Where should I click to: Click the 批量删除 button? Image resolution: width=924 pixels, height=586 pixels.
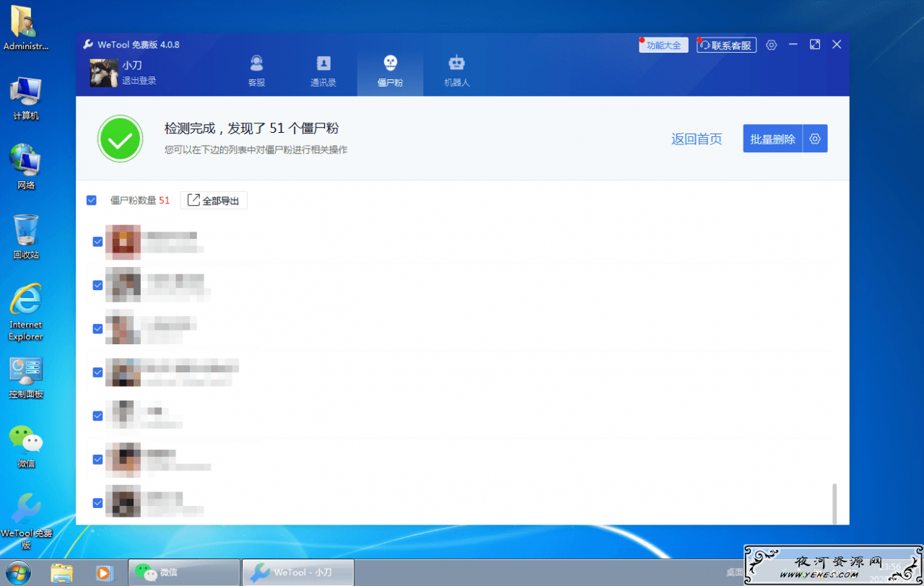(772, 139)
